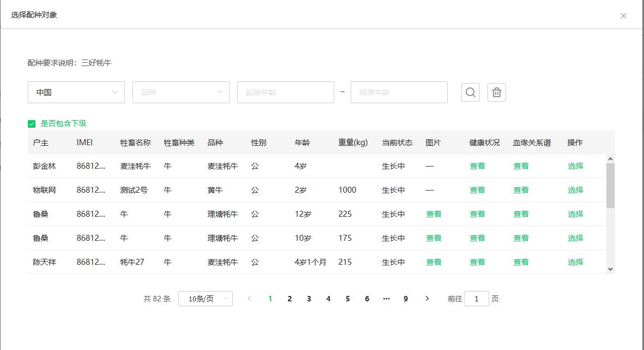View 血缘关系谱 for 牦牛27
The width and height of the screenshot is (644, 350).
[521, 262]
